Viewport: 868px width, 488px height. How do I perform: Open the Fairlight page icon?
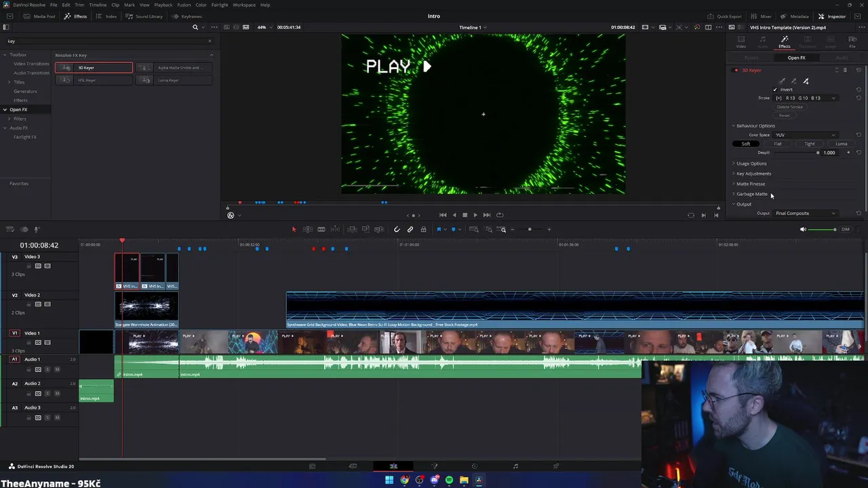[x=515, y=466]
